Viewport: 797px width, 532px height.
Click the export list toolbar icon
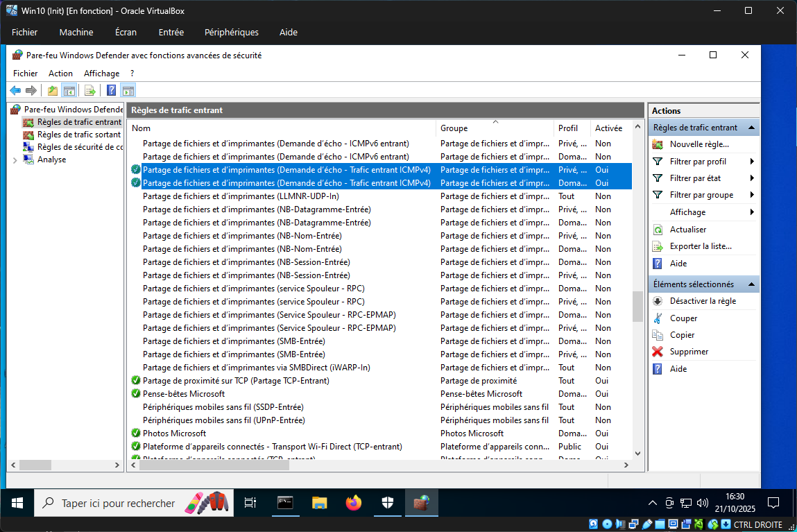(89, 90)
